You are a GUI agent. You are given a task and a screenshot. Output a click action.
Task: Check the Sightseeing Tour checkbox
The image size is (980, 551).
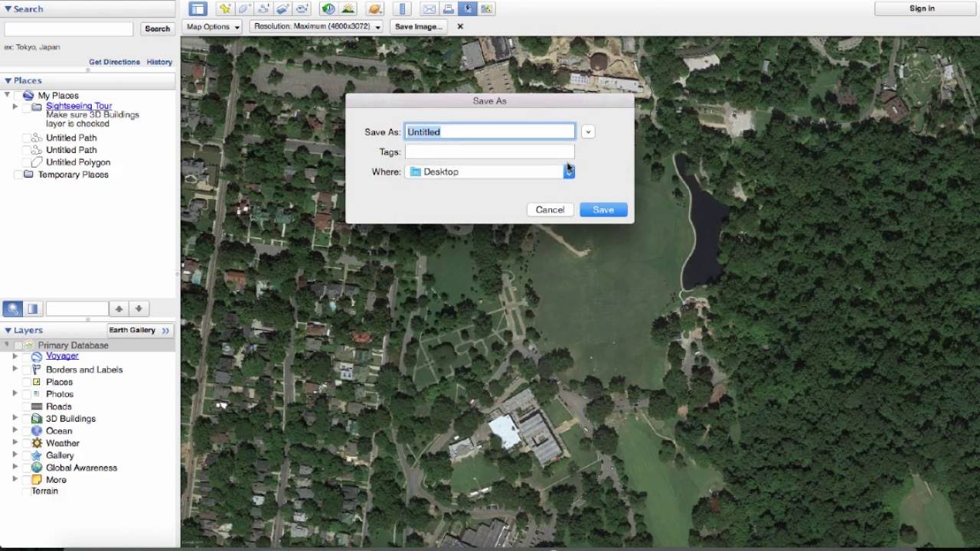point(26,107)
